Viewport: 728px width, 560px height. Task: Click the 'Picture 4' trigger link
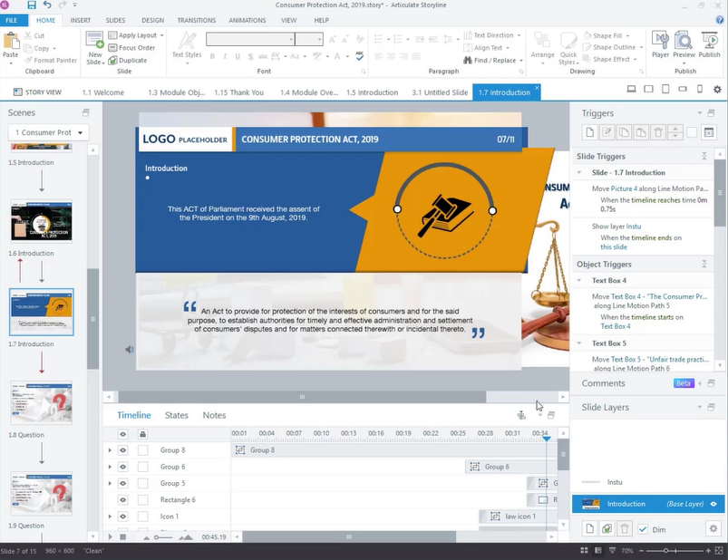pos(624,188)
